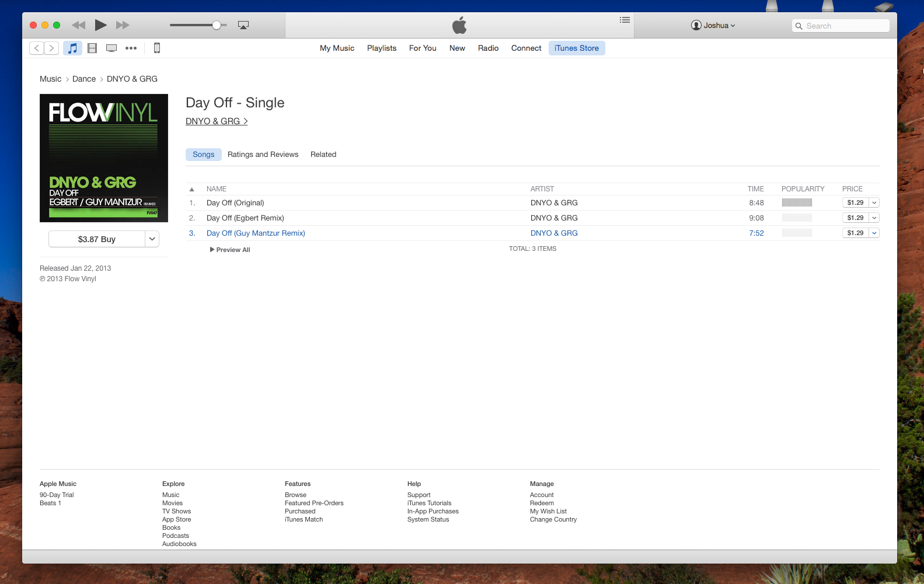Open Redeem link under Manage
924x584 pixels.
pos(542,503)
